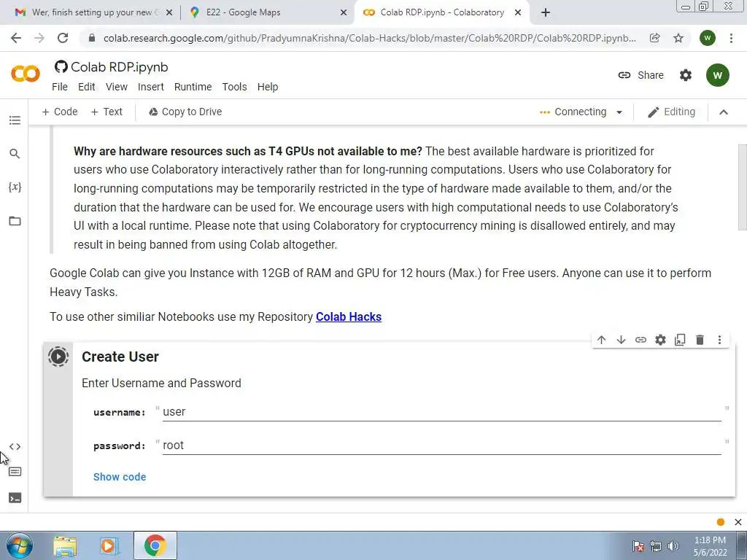This screenshot has height=560, width=747.
Task: Open Chrome three-dot menu
Action: [731, 38]
